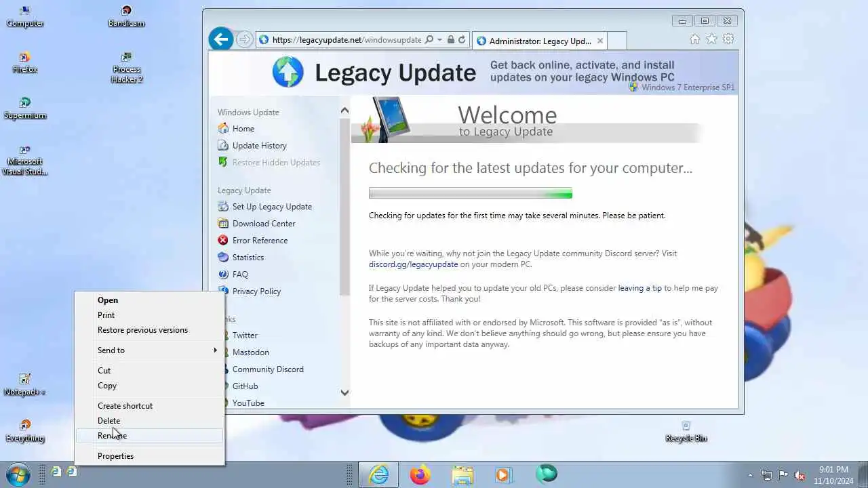This screenshot has height=488, width=868.
Task: Choose Copy in the context menu
Action: tap(149, 386)
